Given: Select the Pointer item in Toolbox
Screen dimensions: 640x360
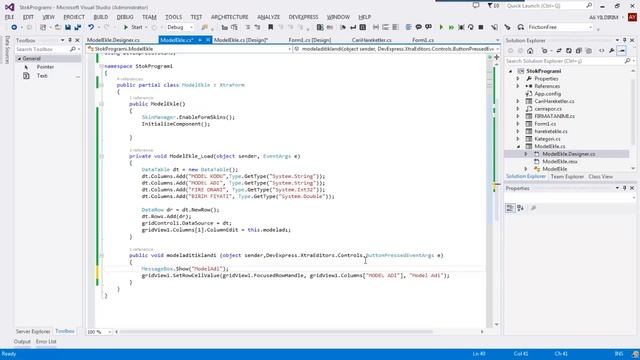Looking at the screenshot, I should point(45,67).
